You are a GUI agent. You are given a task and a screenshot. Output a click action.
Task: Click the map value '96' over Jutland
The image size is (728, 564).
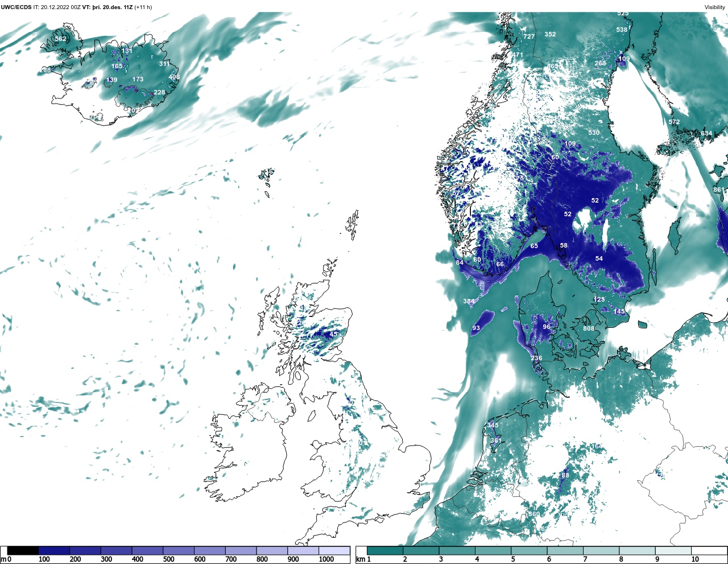coord(547,327)
